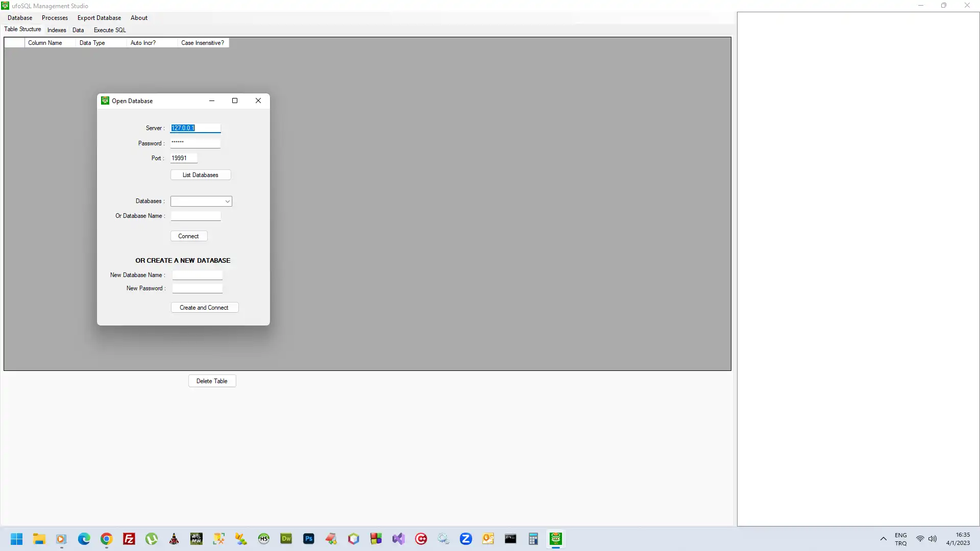Click the Export Database menu item
Image resolution: width=980 pixels, height=551 pixels.
pyautogui.click(x=99, y=17)
